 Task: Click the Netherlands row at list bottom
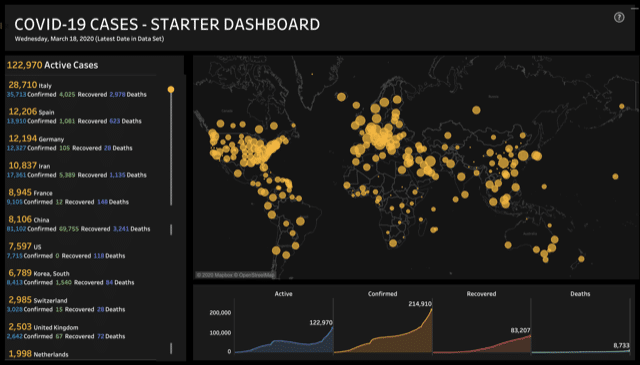(x=39, y=354)
